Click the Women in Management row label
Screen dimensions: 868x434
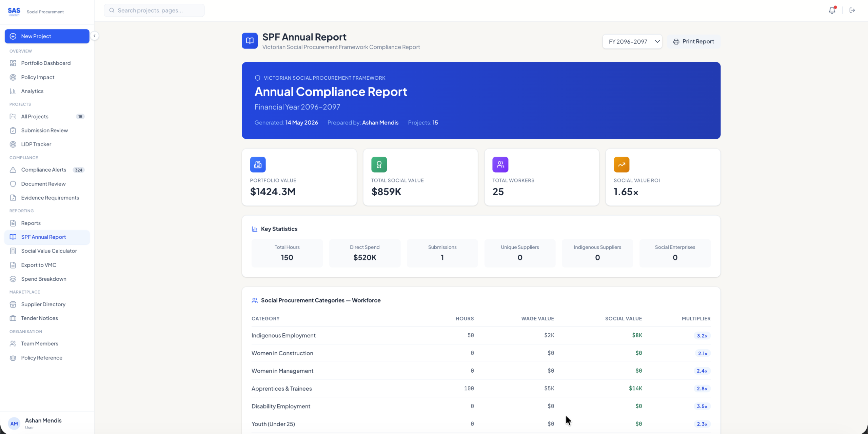point(282,371)
